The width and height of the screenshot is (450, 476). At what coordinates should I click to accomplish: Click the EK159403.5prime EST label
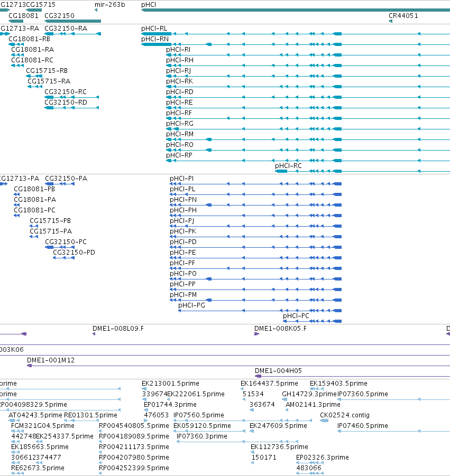pyautogui.click(x=339, y=384)
